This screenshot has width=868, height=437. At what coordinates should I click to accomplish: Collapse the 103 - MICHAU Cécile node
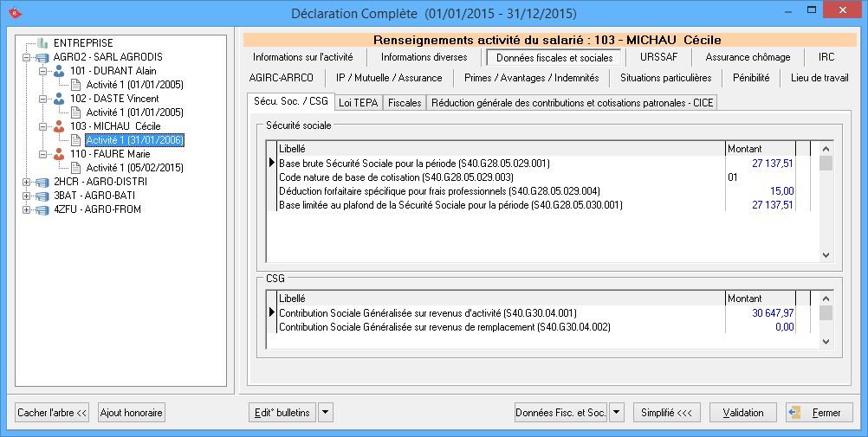tap(42, 126)
